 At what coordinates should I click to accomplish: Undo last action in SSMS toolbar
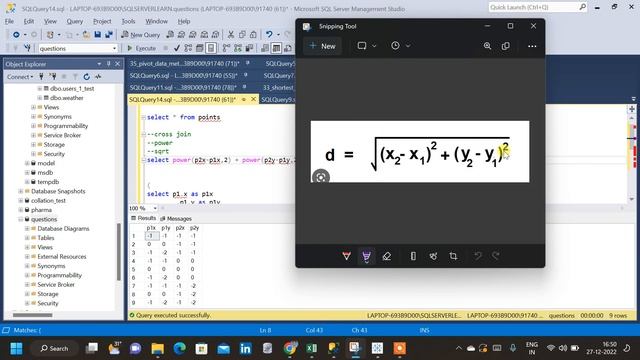(269, 35)
